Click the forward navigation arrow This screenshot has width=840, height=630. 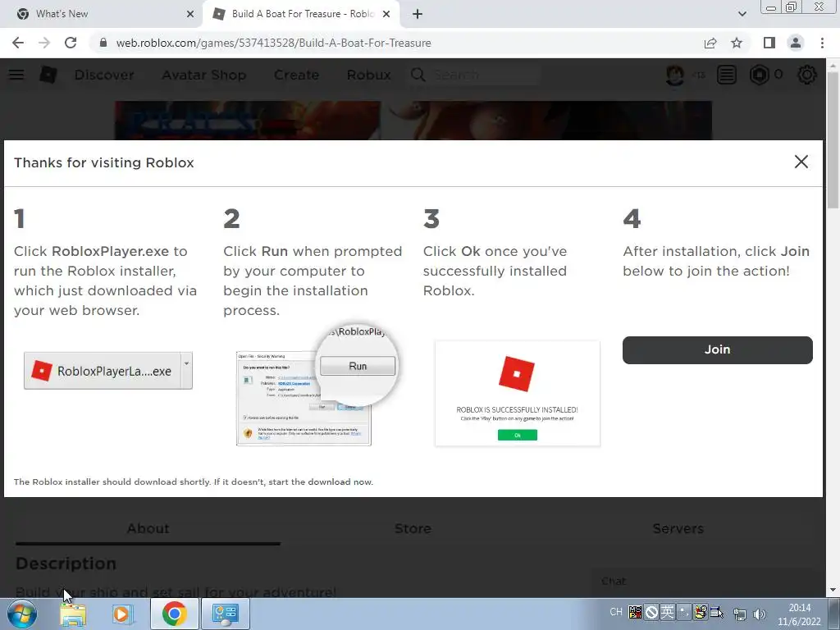click(x=44, y=43)
